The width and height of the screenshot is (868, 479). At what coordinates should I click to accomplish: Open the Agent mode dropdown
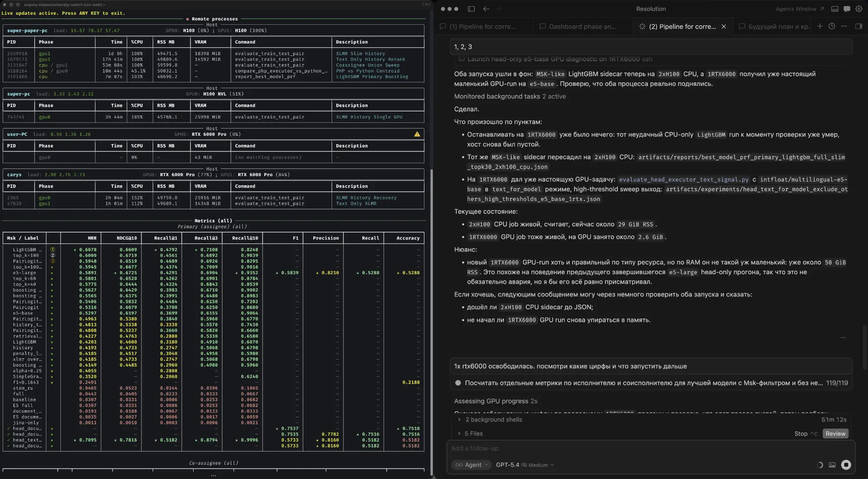click(x=471, y=465)
